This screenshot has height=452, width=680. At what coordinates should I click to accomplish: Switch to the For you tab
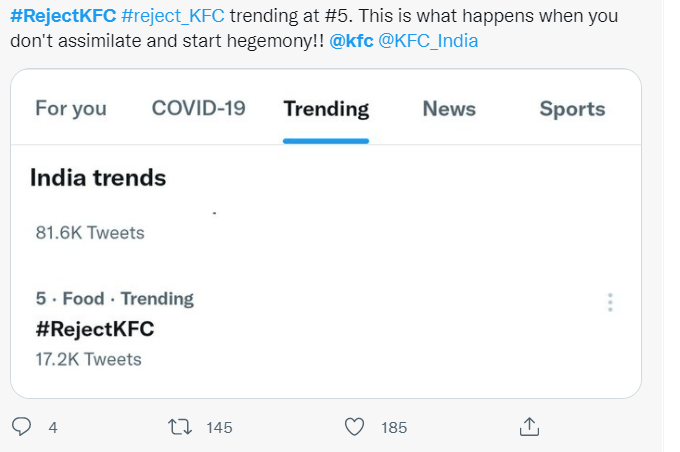71,108
